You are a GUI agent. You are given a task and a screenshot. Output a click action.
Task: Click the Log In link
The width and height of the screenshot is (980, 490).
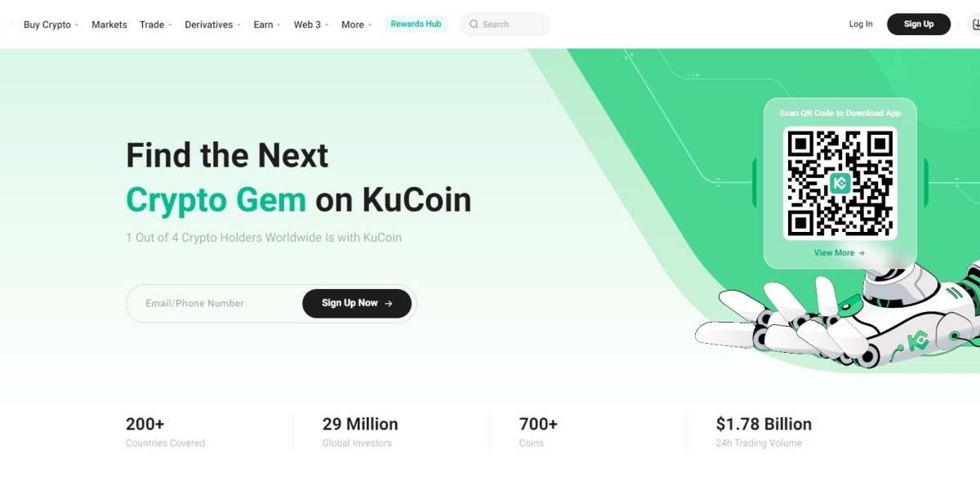coord(860,24)
